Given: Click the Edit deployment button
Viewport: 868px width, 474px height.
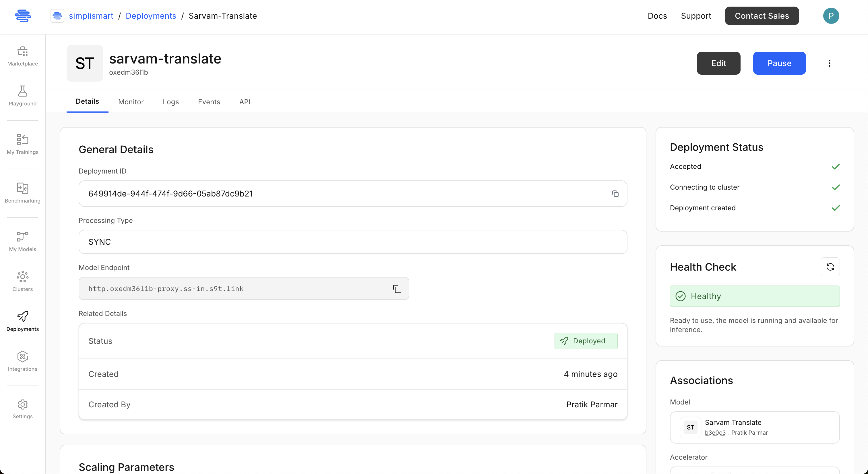Looking at the screenshot, I should click(718, 63).
